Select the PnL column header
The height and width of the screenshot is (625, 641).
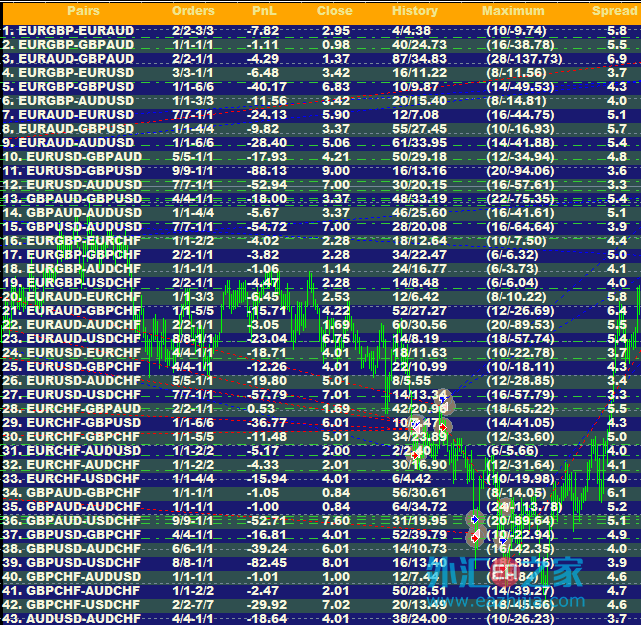[x=264, y=11]
